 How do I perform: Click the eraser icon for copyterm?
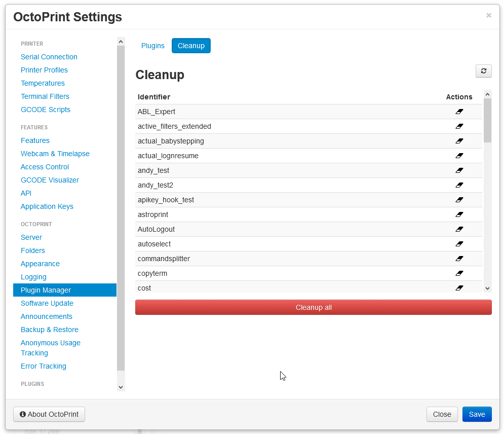pos(459,273)
